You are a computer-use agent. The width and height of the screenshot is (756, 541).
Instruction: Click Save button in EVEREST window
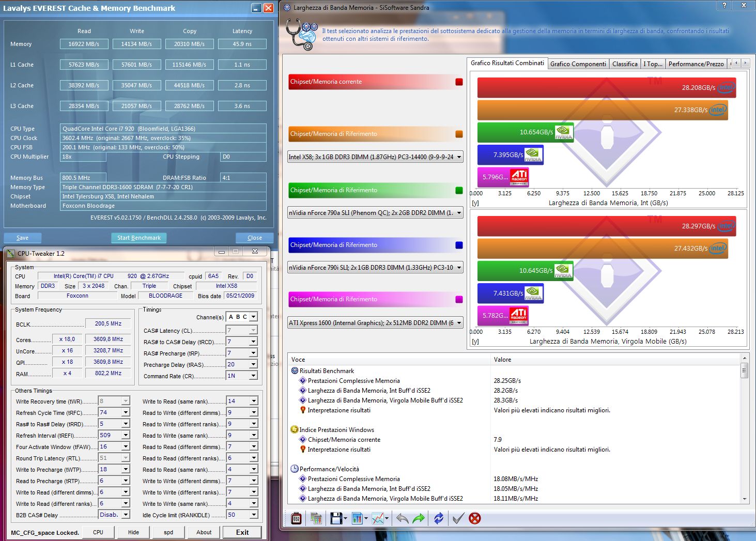pyautogui.click(x=22, y=238)
